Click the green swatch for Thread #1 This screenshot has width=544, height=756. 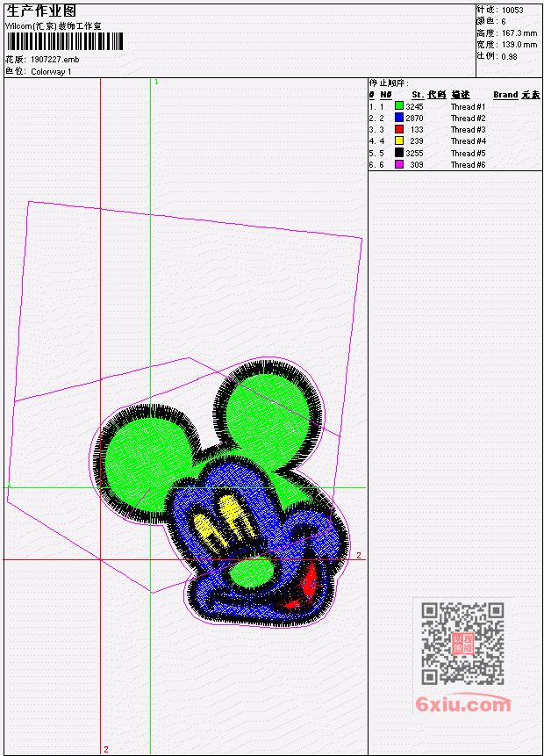pos(399,106)
